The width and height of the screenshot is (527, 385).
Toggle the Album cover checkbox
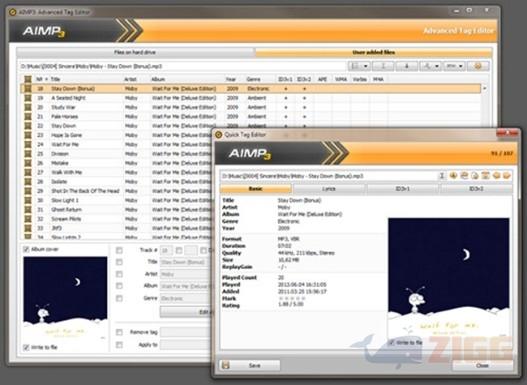pos(26,249)
